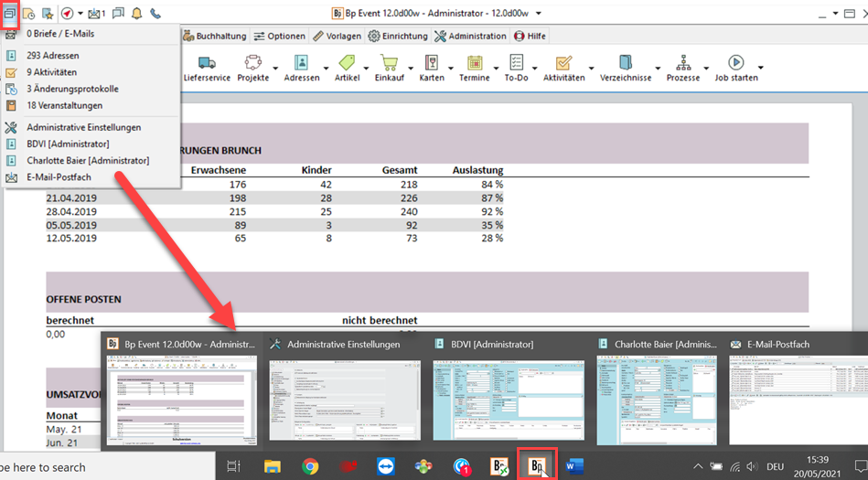Screen dimensions: 868x480
Task: Select 18 Veranstaltungen entry
Action: pyautogui.click(x=64, y=105)
